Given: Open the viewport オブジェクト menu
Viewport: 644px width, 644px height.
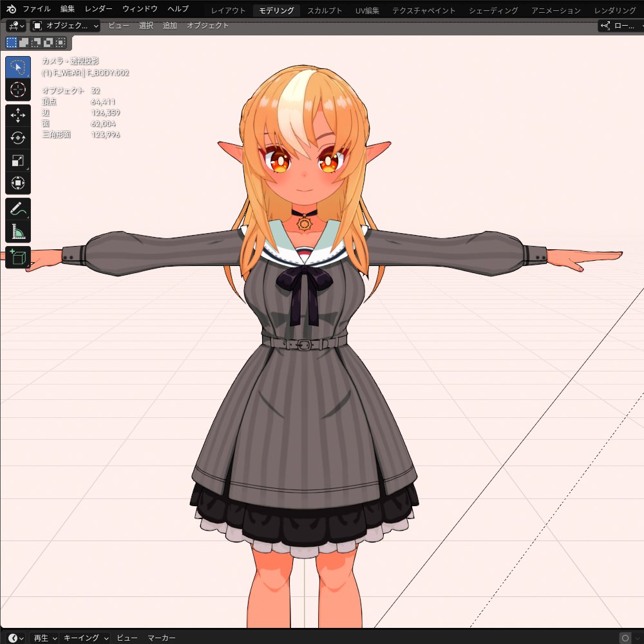Looking at the screenshot, I should pos(207,26).
